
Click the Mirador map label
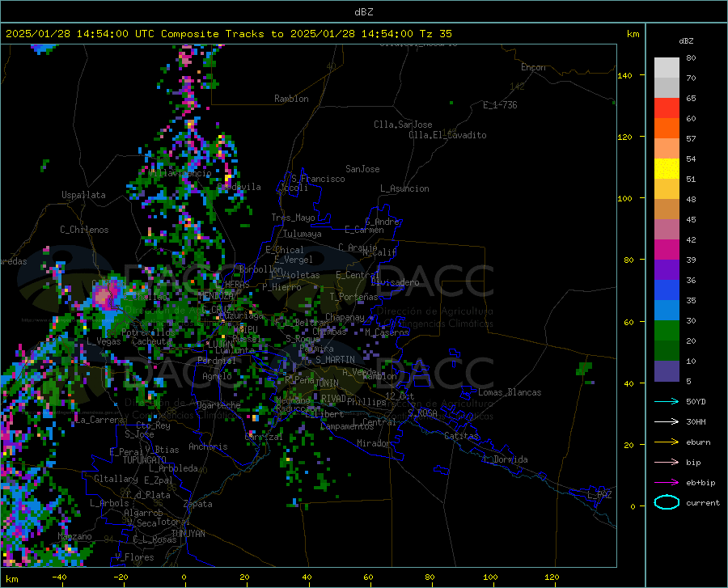click(x=374, y=444)
